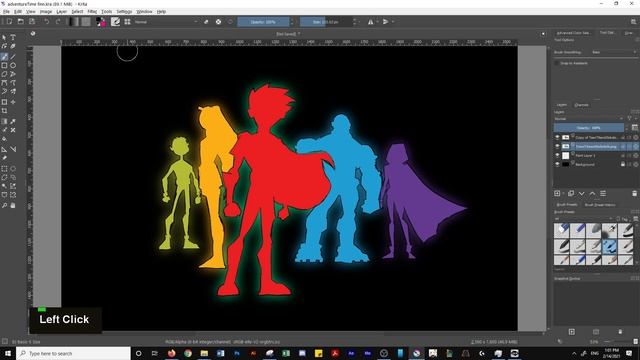640x360 pixels.
Task: Select the Freehand Brush tool
Action: (4, 56)
